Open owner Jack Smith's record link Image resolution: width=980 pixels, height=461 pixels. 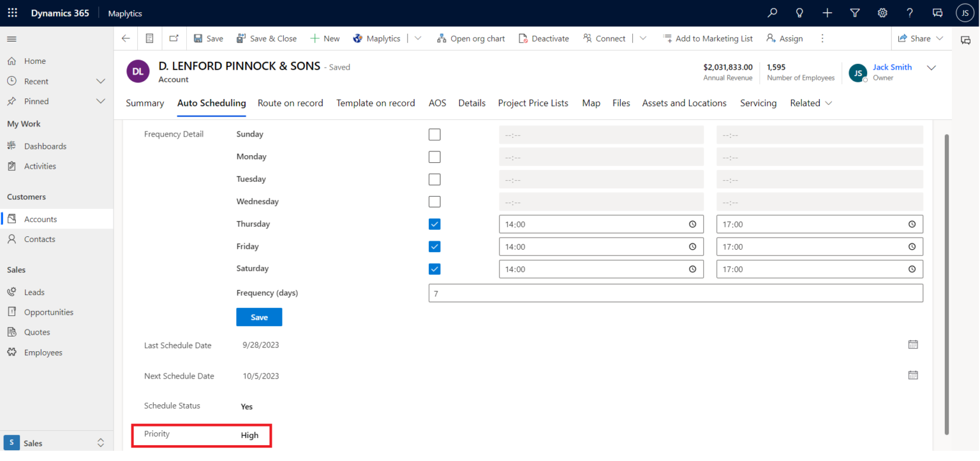(892, 66)
